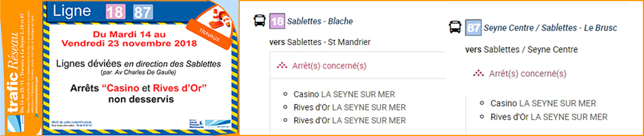Click the blue 87 badge in the Ligne header
The image size is (644, 136).
[x=143, y=12]
